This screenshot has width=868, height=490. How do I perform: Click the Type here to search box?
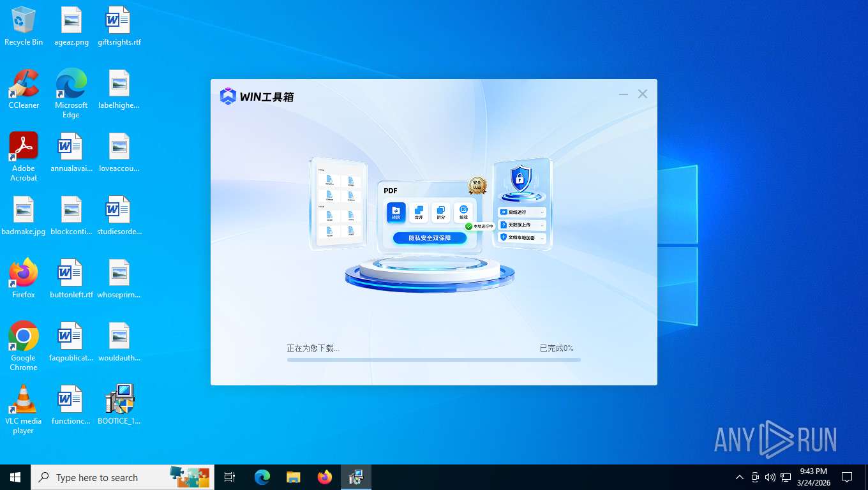123,477
